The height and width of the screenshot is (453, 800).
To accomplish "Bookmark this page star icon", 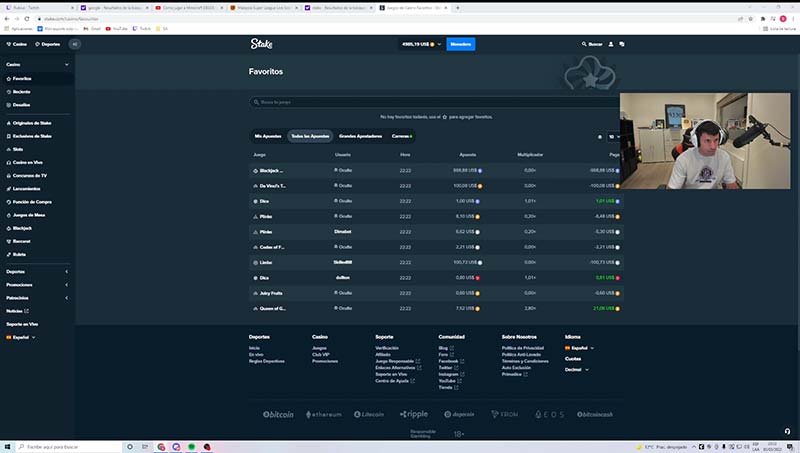I will (x=751, y=19).
